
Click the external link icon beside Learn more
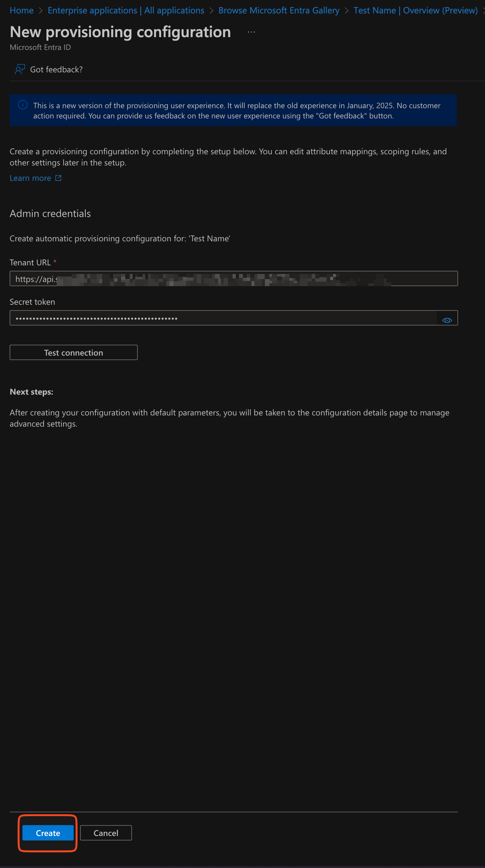click(x=58, y=178)
